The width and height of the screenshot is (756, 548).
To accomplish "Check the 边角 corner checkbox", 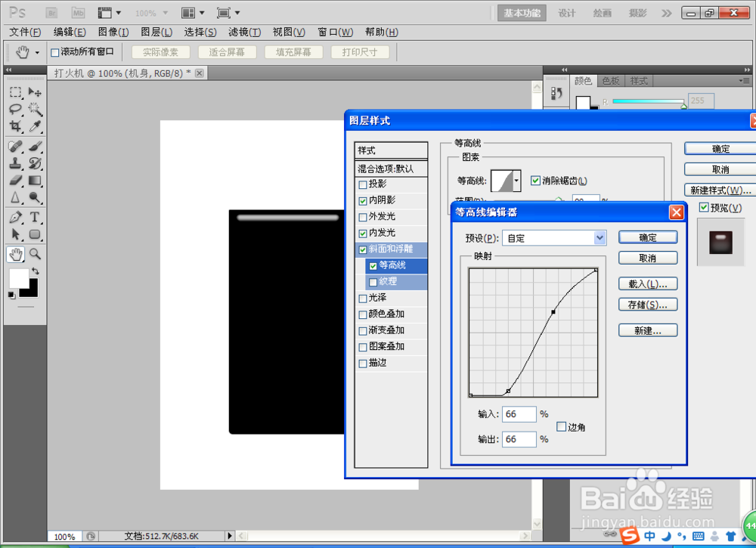I will (x=561, y=426).
